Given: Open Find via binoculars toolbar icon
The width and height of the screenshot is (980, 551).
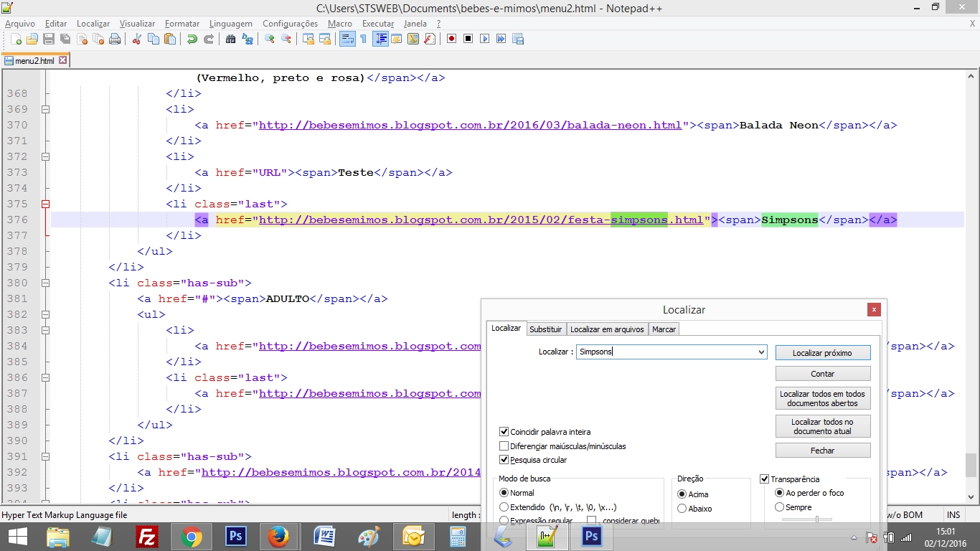Looking at the screenshot, I should tap(230, 39).
